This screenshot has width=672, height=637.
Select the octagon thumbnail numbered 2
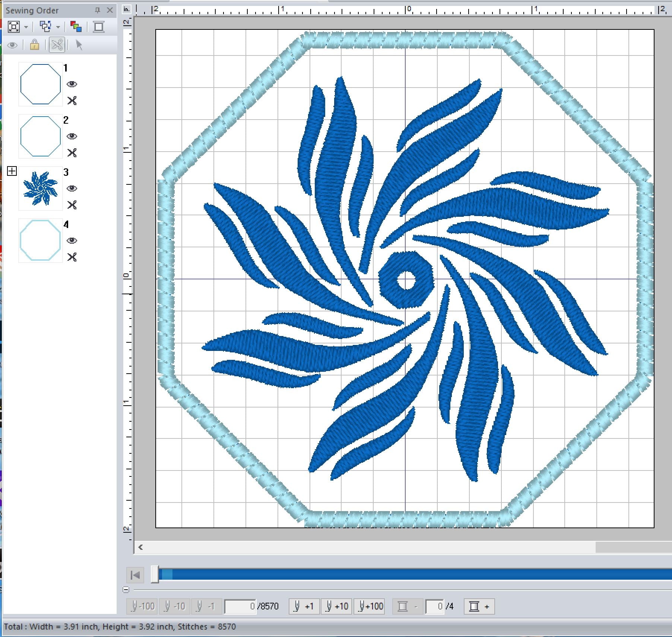[x=40, y=136]
